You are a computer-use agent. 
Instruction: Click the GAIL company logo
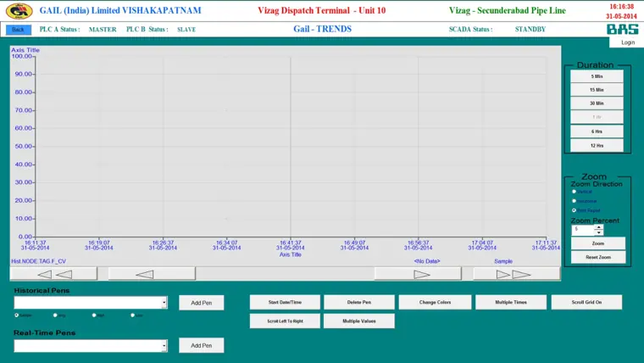coord(19,11)
